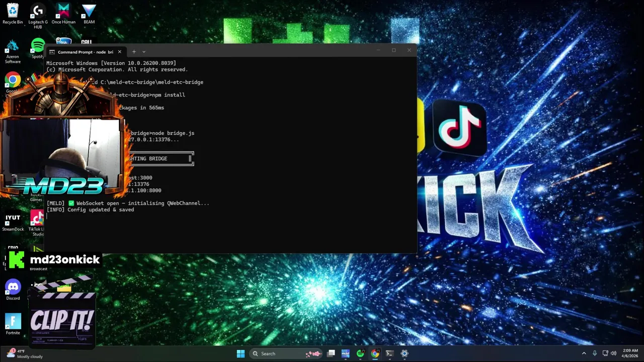Close the Command Prompt tab
Image resolution: width=644 pixels, height=362 pixels.
point(119,52)
